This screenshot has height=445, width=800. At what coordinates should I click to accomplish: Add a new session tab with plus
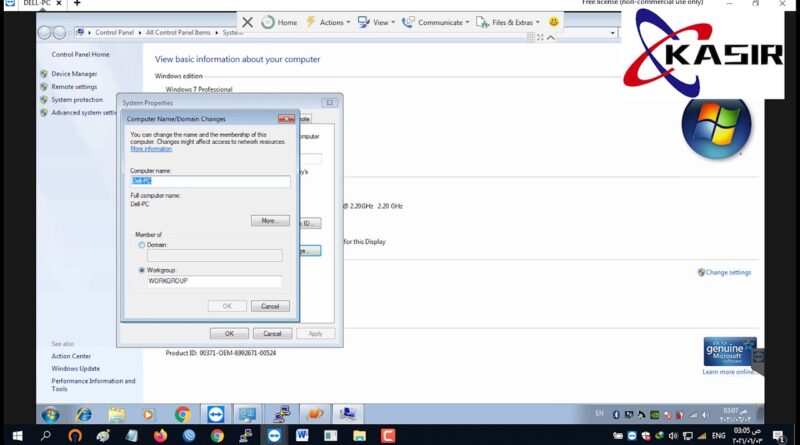tap(77, 3)
